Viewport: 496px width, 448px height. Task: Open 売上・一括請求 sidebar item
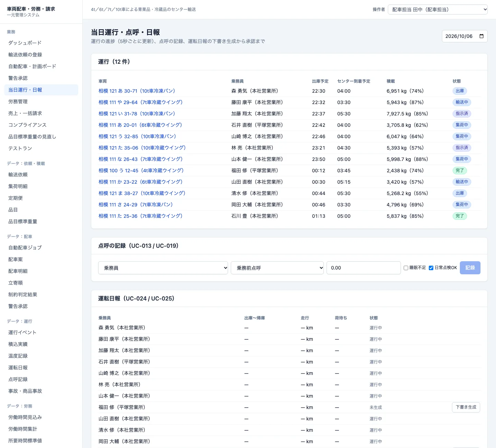tap(41, 113)
